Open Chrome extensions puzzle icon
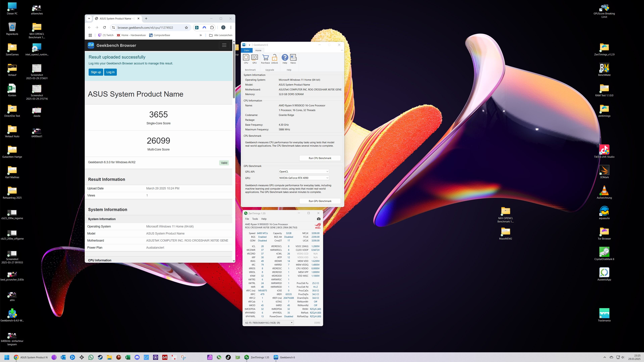The height and width of the screenshot is (362, 644). [x=212, y=28]
